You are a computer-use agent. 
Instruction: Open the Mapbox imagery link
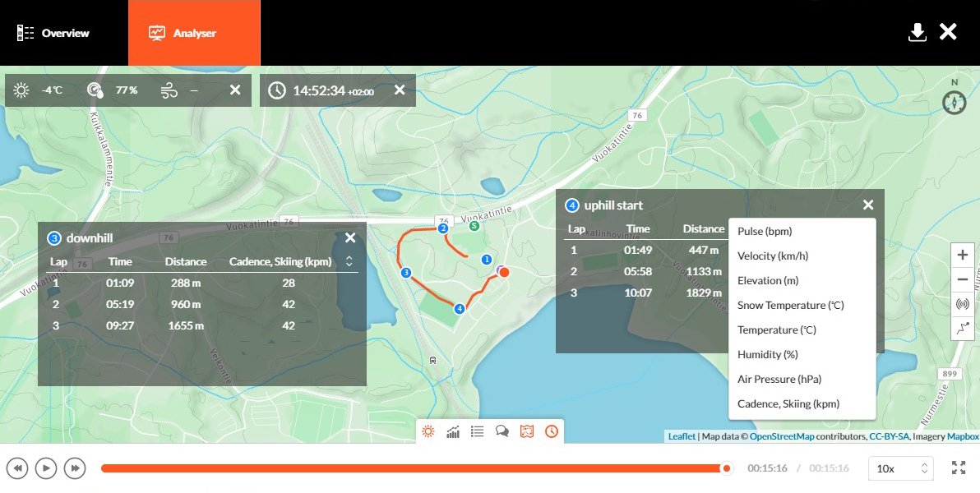[x=963, y=436]
